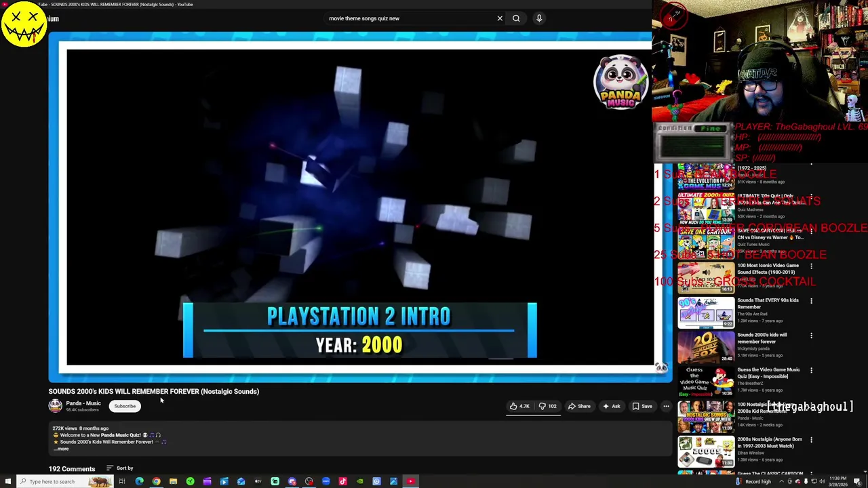
Task: Open the 'Ultimate 2000s Quiz' video thumbnail
Action: click(706, 209)
